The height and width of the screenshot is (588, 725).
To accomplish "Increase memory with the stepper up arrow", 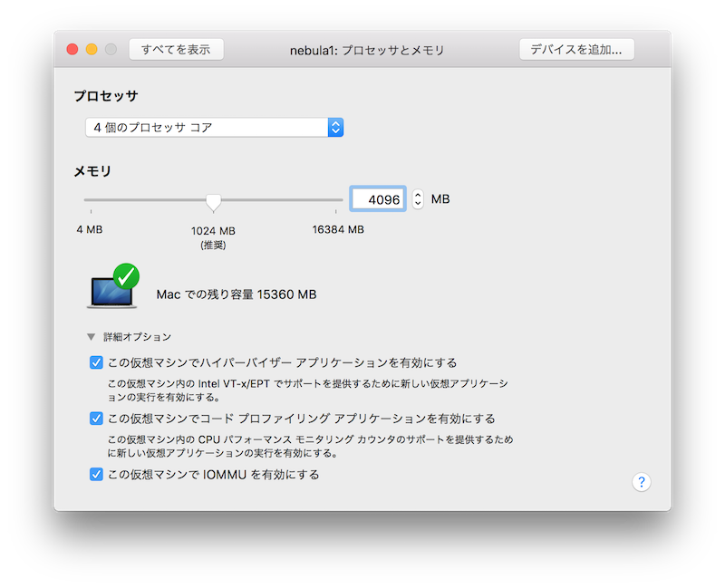I will tap(418, 194).
